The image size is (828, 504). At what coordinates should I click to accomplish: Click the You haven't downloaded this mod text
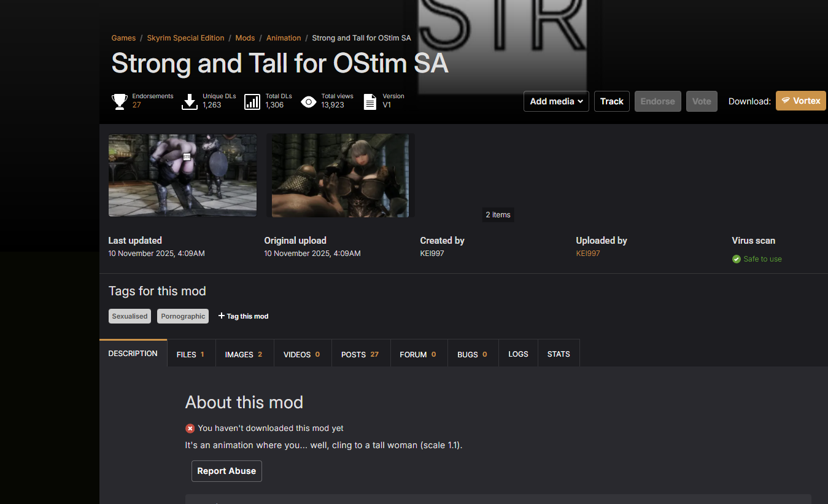point(271,428)
